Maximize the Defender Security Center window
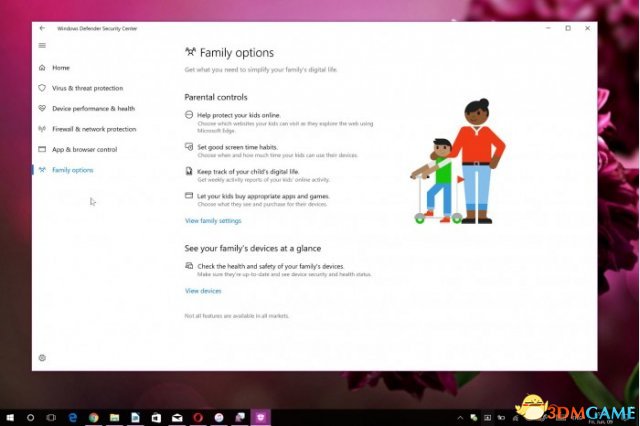Viewport: 640px width, 426px height. coord(568,28)
